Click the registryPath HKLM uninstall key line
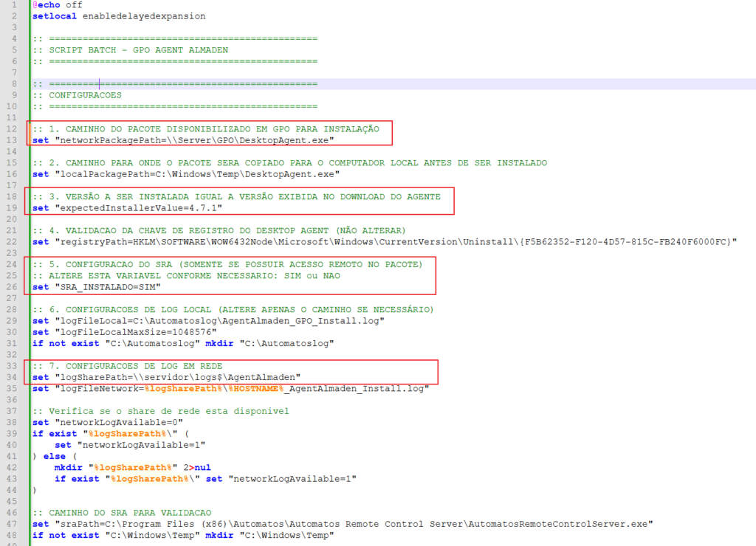This screenshot has width=756, height=546. [385, 242]
